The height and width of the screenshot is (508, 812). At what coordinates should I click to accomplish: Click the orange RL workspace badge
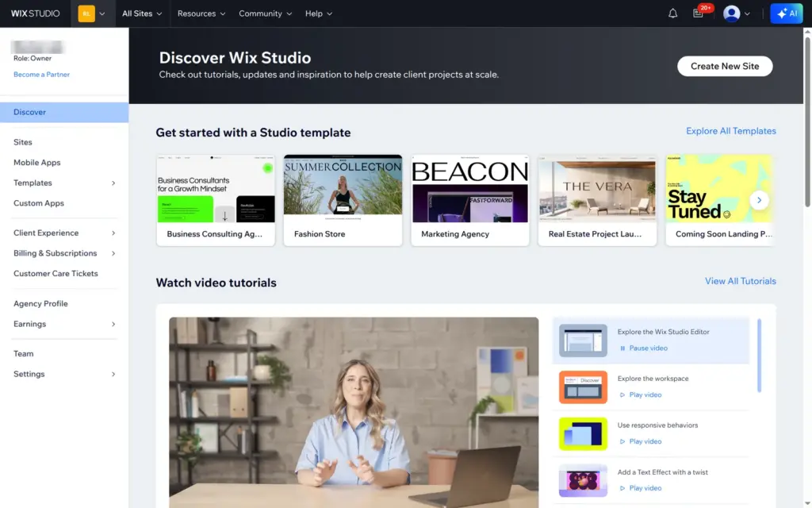(86, 13)
